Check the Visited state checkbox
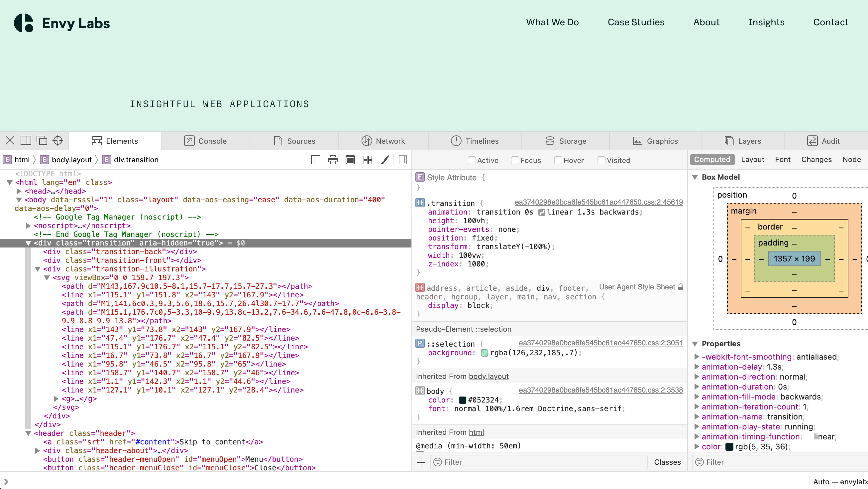Screen dimensions: 868x489 pyautogui.click(x=601, y=161)
